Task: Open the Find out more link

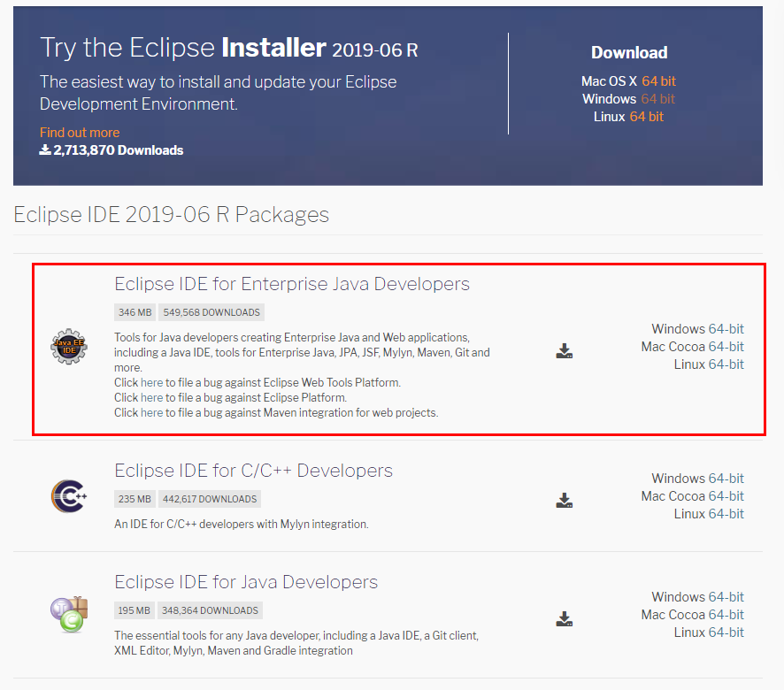Action: 80,133
